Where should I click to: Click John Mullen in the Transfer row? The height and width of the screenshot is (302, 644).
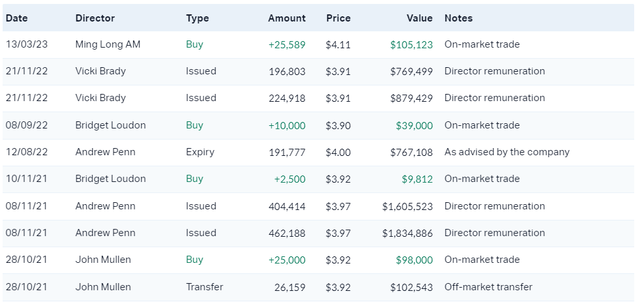pos(103,287)
